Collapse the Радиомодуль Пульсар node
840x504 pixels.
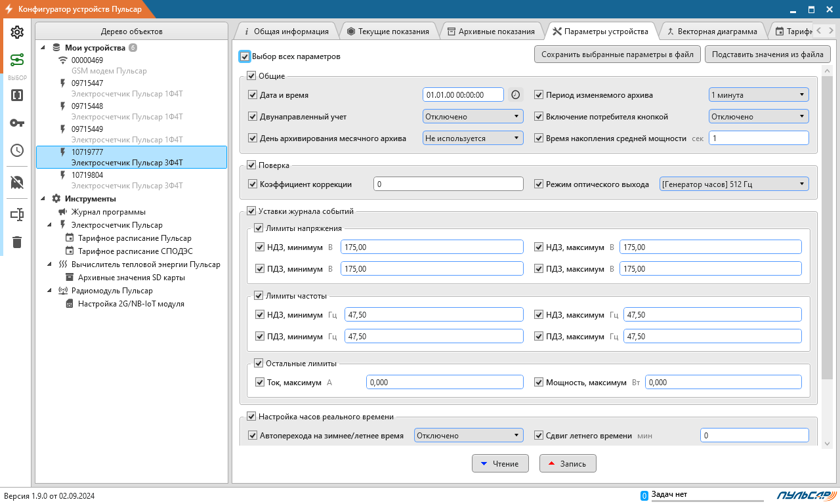click(x=50, y=291)
